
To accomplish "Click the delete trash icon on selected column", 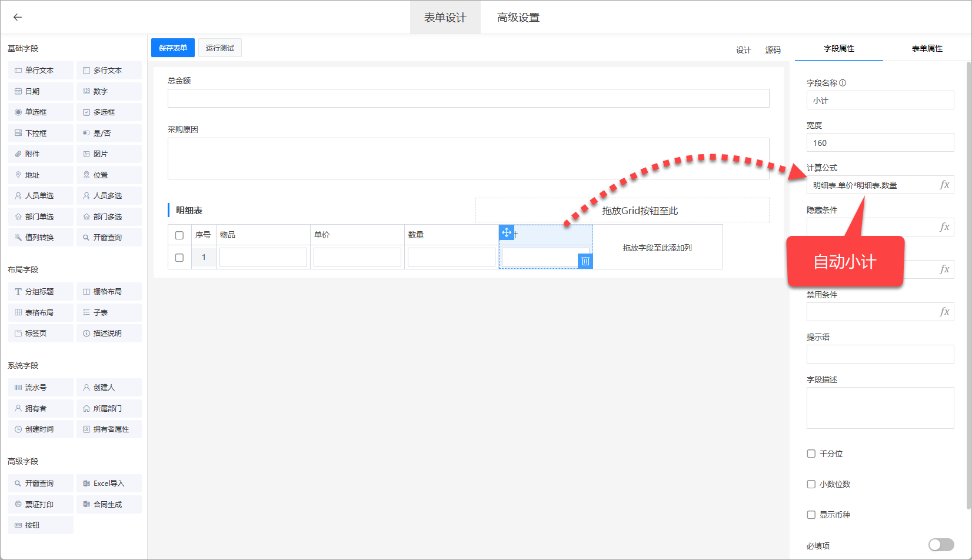I will [x=585, y=261].
